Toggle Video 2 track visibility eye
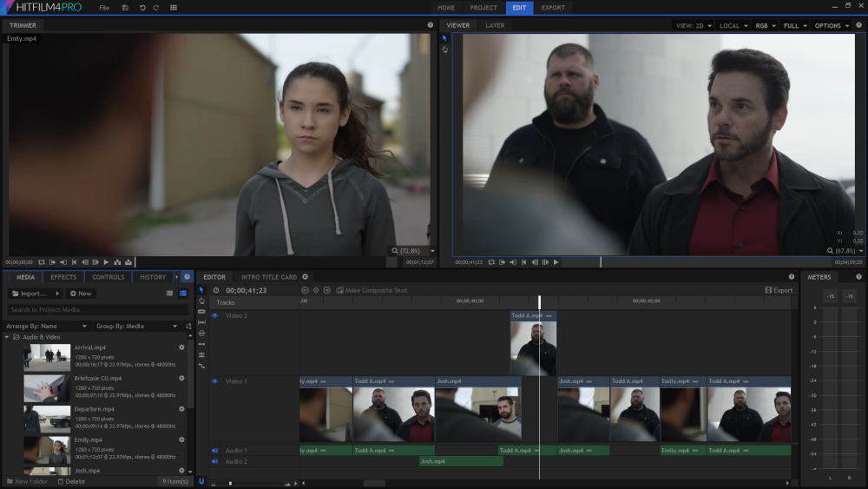 (214, 315)
